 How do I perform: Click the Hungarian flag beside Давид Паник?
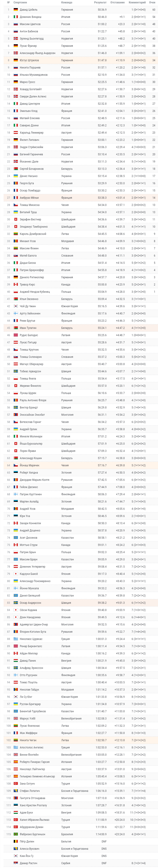tap(16, 660)
